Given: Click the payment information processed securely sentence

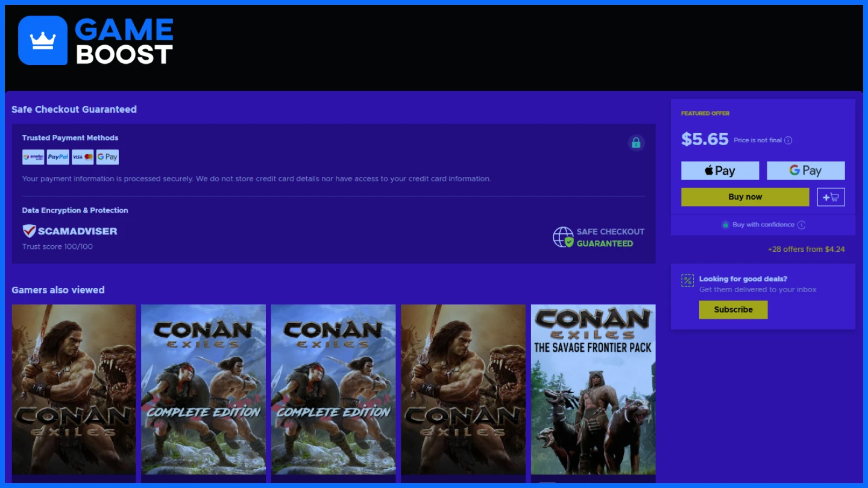Looking at the screenshot, I should pos(256,179).
